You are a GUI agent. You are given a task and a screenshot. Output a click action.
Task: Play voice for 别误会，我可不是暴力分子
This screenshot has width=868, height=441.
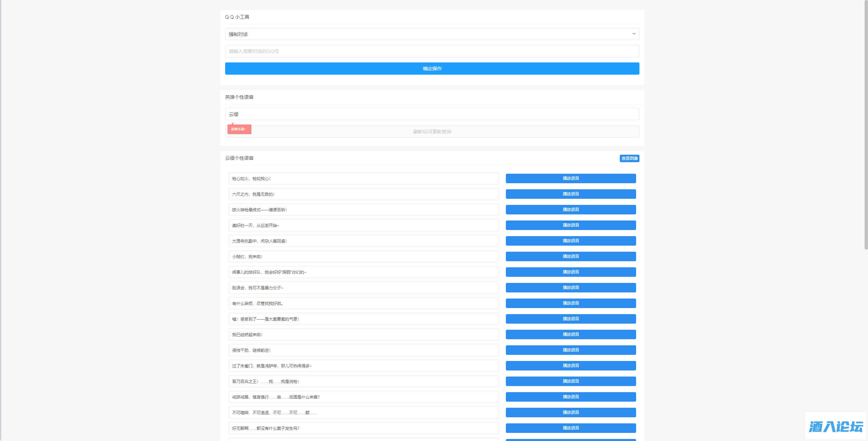pyautogui.click(x=570, y=288)
